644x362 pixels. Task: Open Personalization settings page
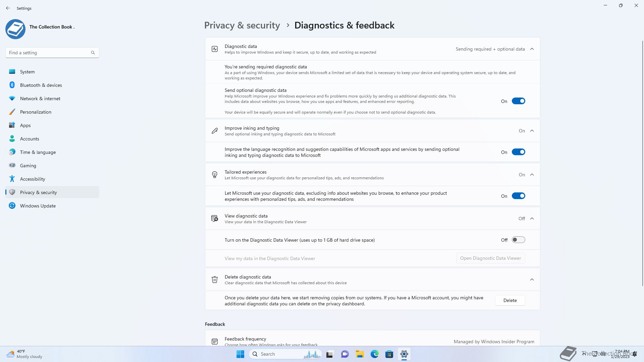[52, 112]
